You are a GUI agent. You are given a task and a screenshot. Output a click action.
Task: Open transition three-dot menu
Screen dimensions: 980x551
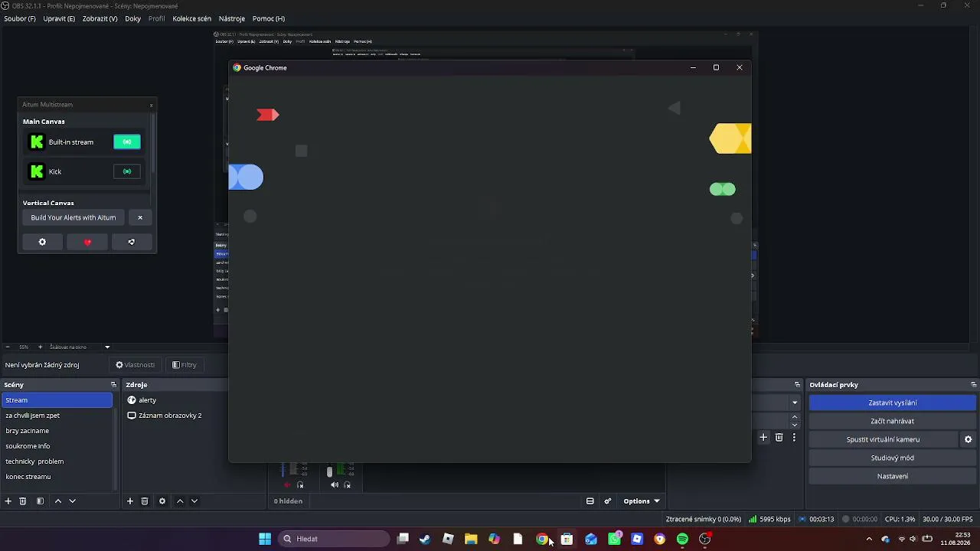pos(794,438)
